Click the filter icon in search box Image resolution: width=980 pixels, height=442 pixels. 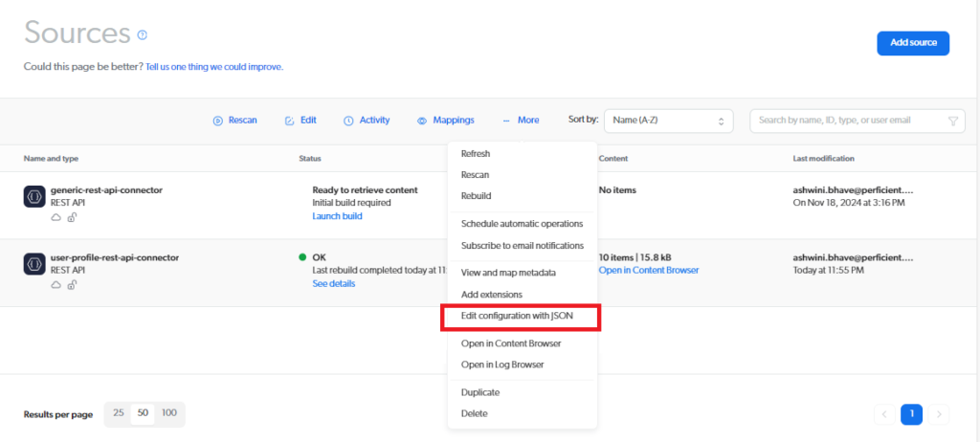952,121
